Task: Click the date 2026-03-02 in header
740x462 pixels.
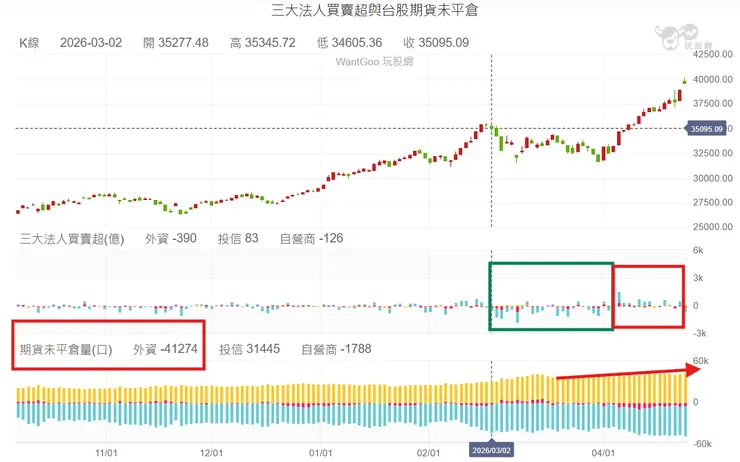Action: coord(91,43)
